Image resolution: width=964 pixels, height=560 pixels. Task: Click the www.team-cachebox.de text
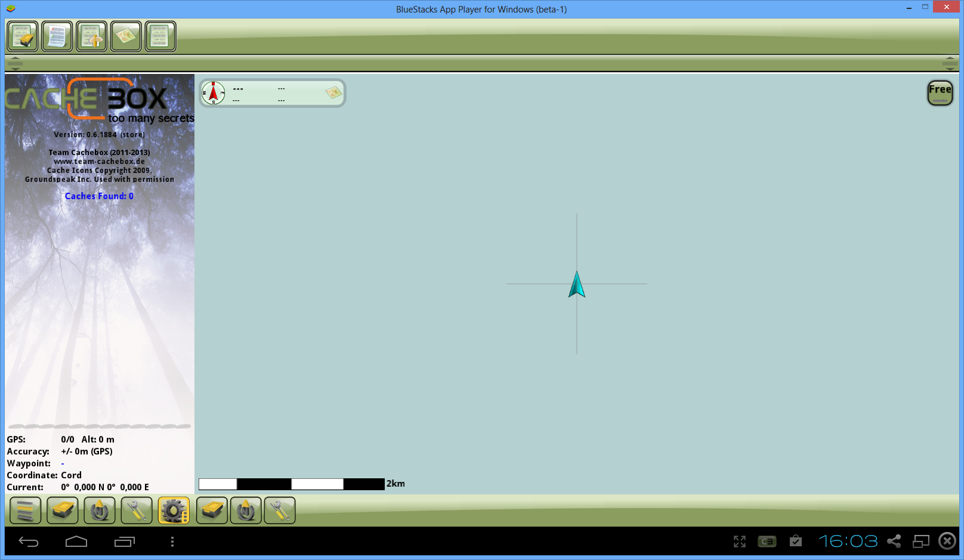(99, 161)
